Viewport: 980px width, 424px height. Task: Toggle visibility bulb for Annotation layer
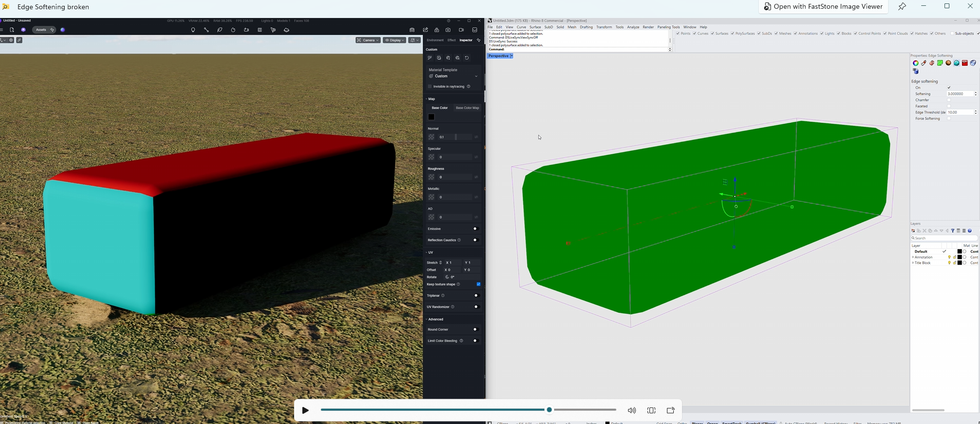pos(949,257)
